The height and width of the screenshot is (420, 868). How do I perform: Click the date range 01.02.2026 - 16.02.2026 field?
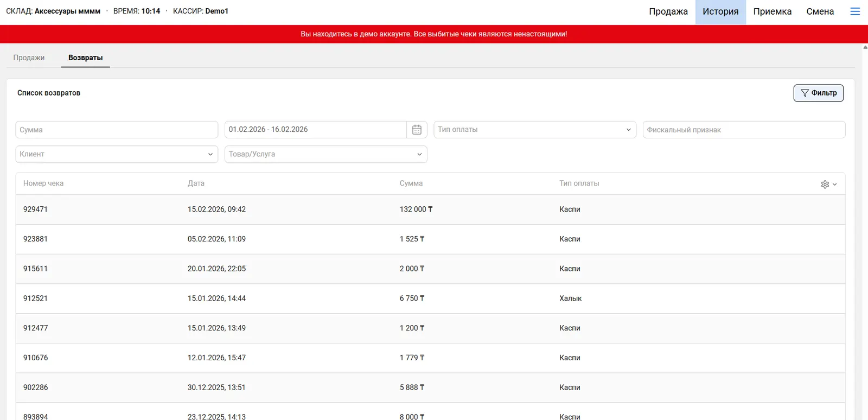point(315,130)
